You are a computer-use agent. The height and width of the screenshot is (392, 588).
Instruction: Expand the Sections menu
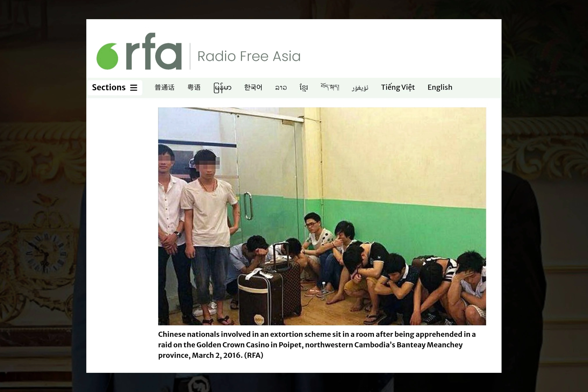point(115,87)
